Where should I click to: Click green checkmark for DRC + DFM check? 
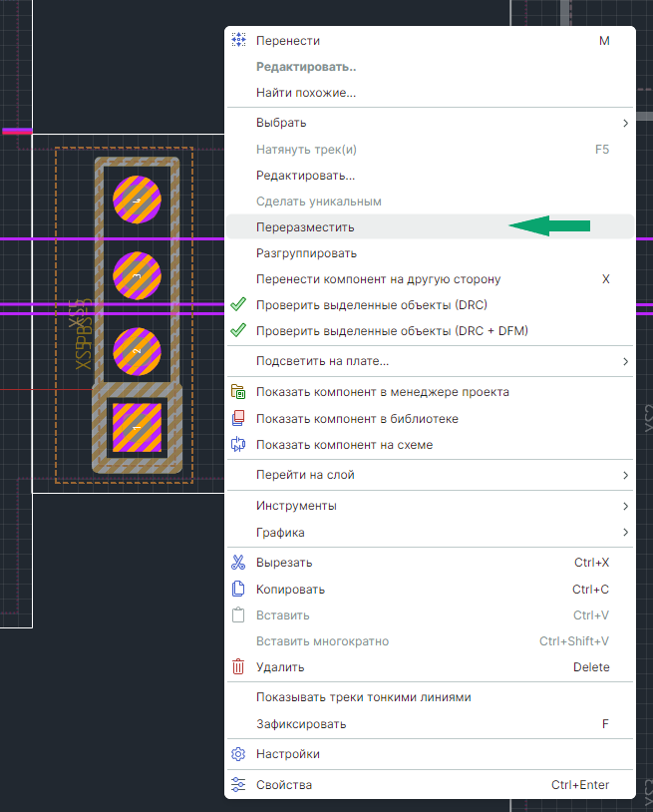click(238, 331)
